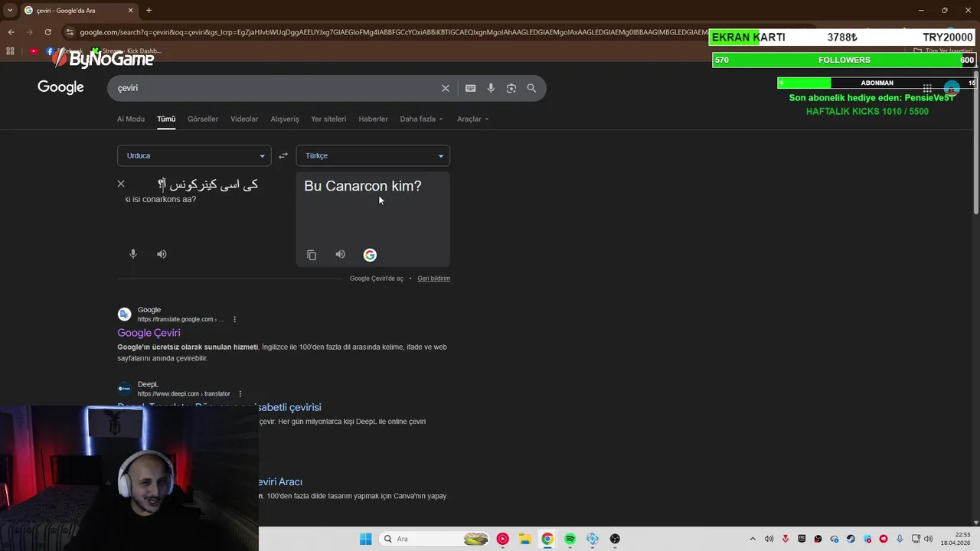View site information in address bar

pos(70,32)
